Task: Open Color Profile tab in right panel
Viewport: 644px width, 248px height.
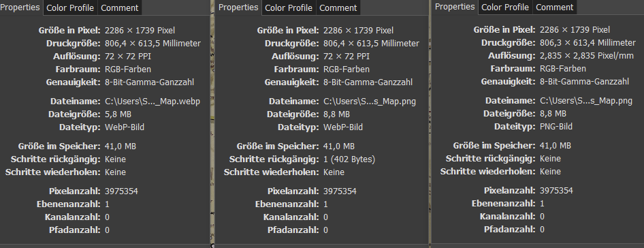Action: 505,7
